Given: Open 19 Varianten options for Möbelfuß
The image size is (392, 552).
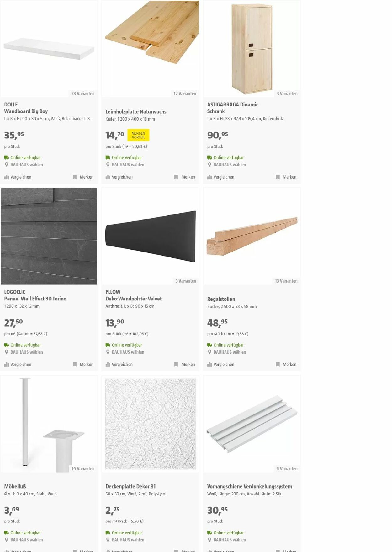Looking at the screenshot, I should (83, 468).
